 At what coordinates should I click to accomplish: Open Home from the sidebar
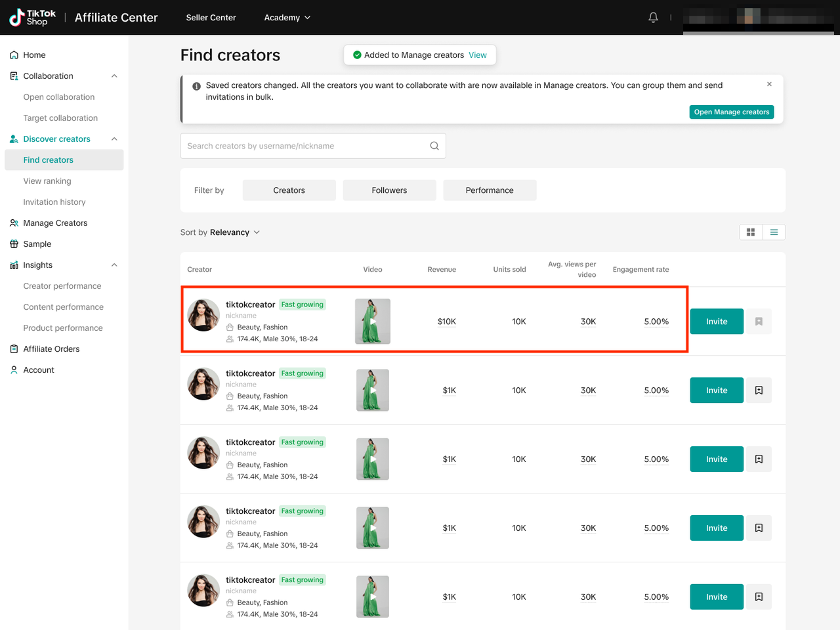click(34, 55)
